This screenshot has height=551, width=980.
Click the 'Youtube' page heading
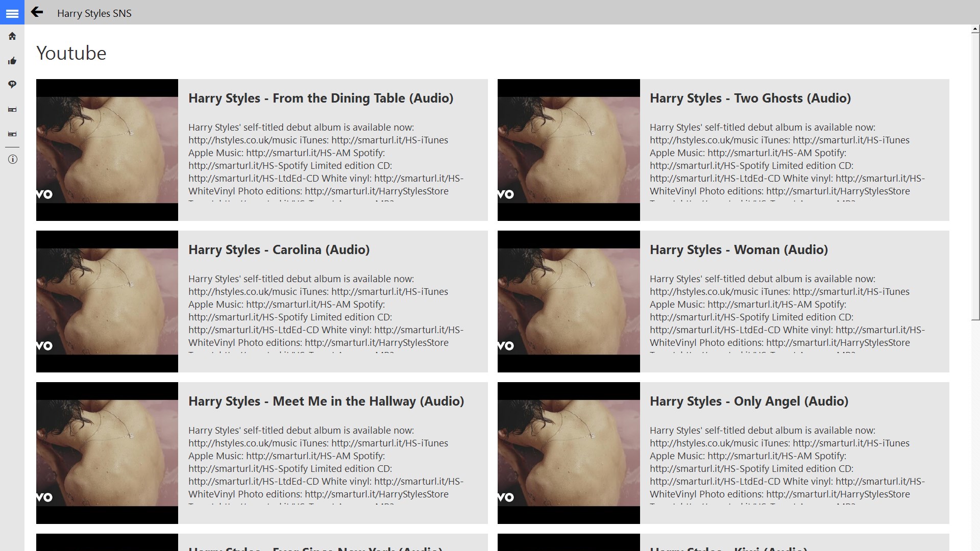pos(71,53)
